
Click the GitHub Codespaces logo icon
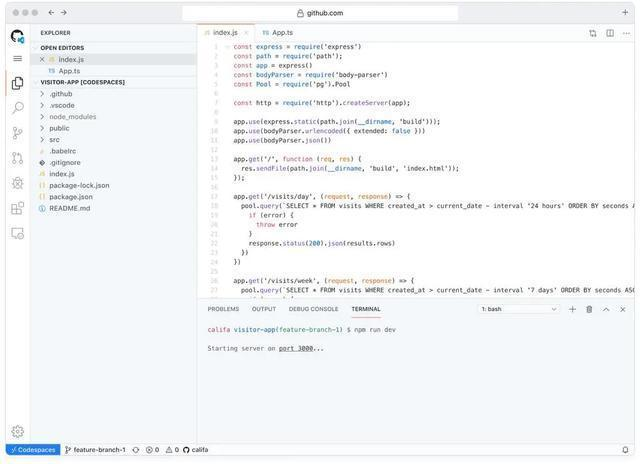click(17, 36)
